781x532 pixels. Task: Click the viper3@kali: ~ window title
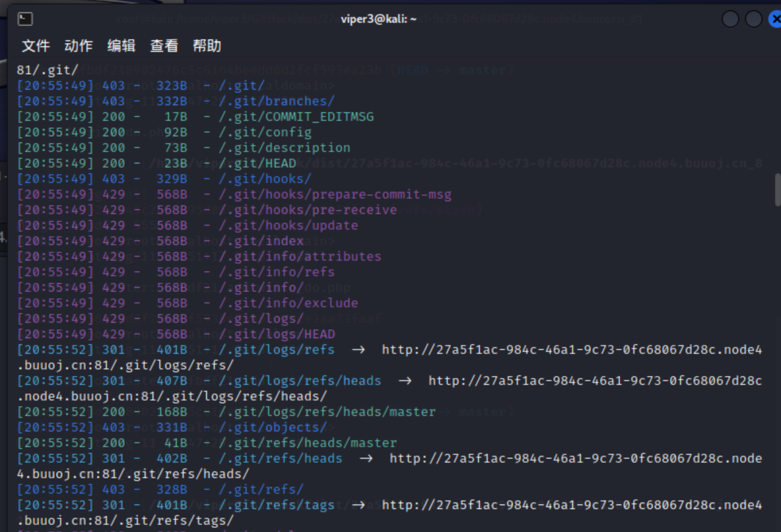click(x=378, y=19)
